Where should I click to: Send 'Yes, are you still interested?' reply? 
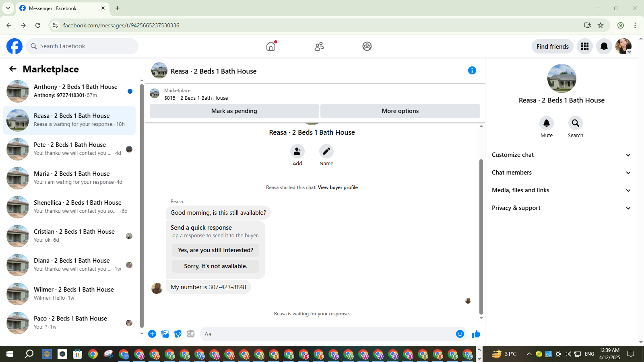pyautogui.click(x=215, y=250)
